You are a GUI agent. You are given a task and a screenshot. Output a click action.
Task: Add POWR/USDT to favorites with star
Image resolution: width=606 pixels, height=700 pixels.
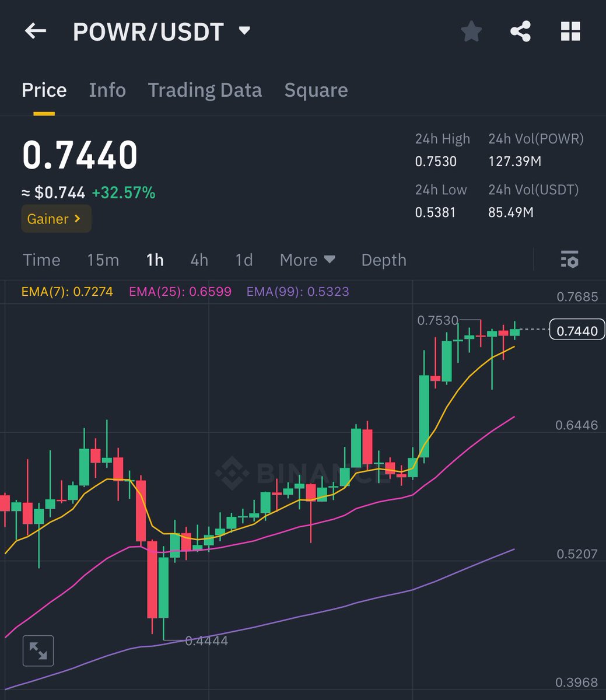[471, 31]
